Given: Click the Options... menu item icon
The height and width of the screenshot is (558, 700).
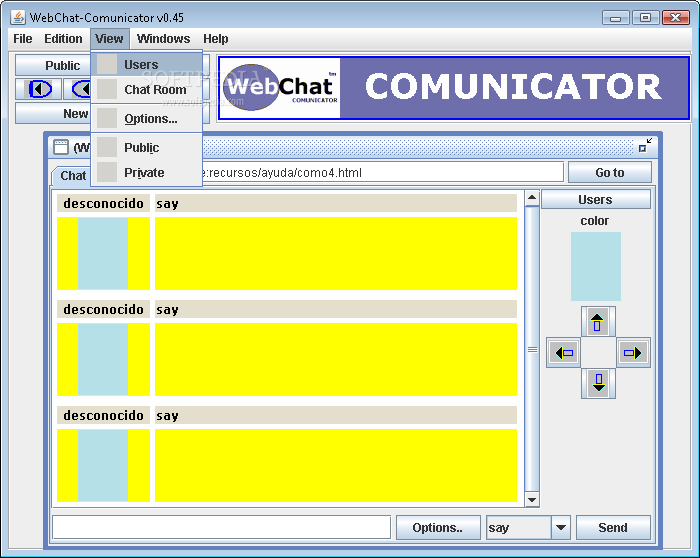Looking at the screenshot, I should 107,119.
